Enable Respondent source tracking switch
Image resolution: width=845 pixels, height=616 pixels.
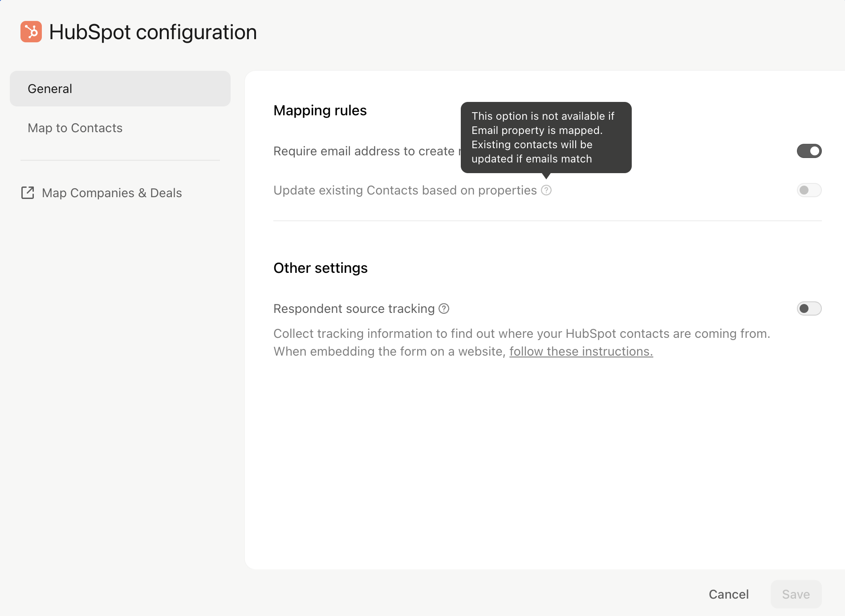click(x=809, y=308)
